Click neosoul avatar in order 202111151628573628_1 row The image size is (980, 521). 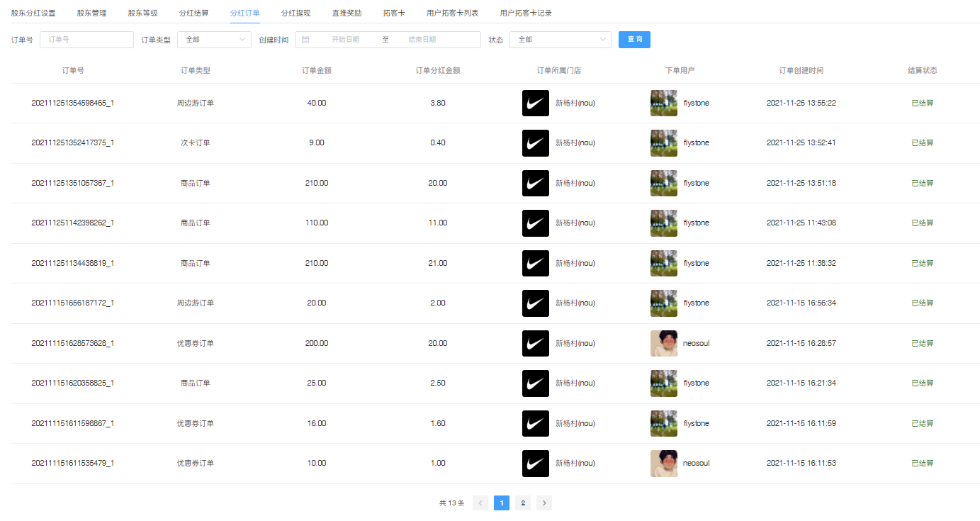click(x=664, y=343)
